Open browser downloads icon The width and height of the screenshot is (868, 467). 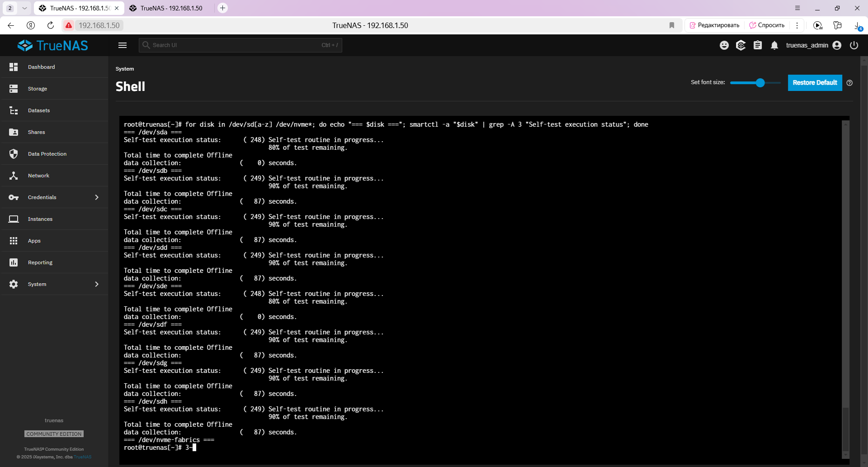pos(858,26)
